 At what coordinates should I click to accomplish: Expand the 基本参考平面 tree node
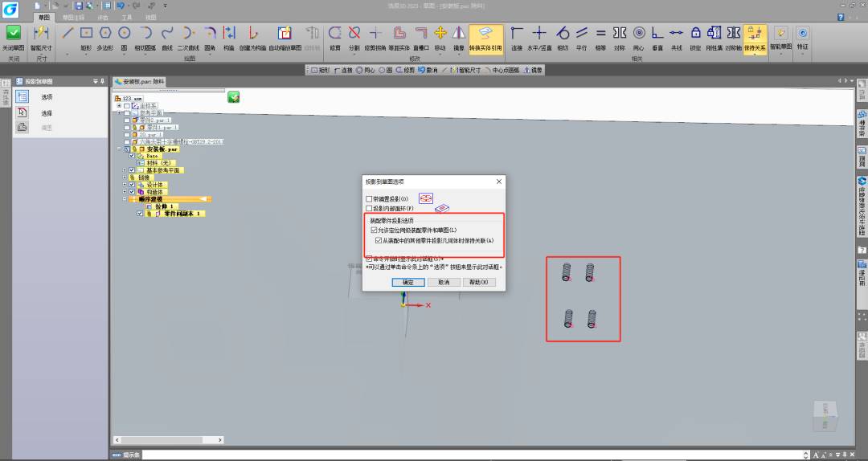pyautogui.click(x=125, y=170)
